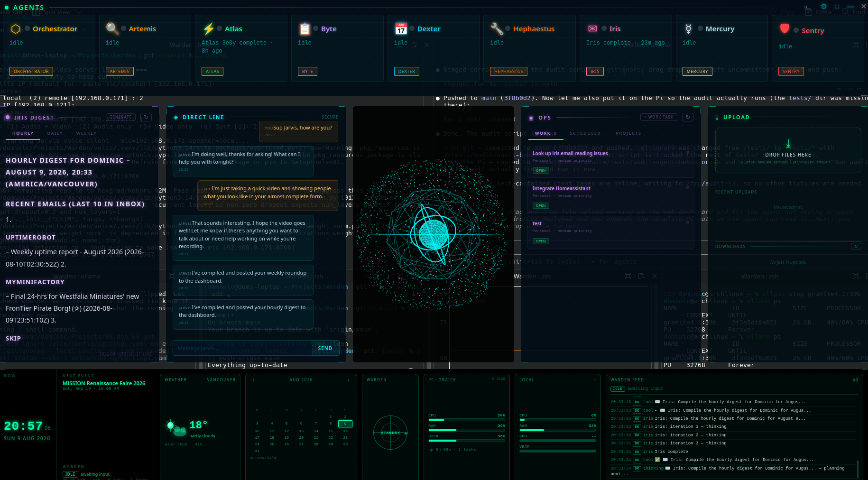Switch to the Daily digest tab
The width and height of the screenshot is (868, 480).
[x=55, y=133]
